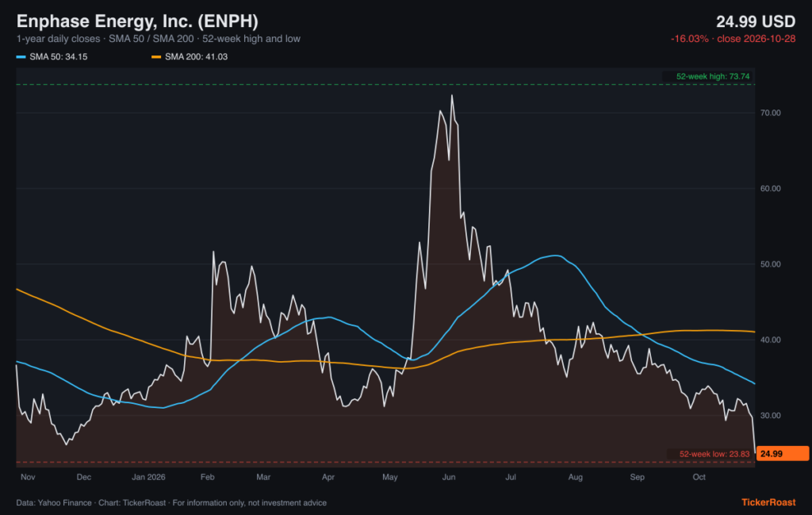Click the 30.00 y-axis label

[x=770, y=416]
